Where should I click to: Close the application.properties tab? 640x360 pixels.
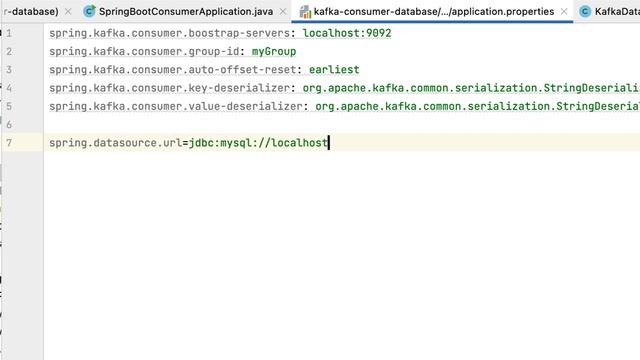pos(564,12)
